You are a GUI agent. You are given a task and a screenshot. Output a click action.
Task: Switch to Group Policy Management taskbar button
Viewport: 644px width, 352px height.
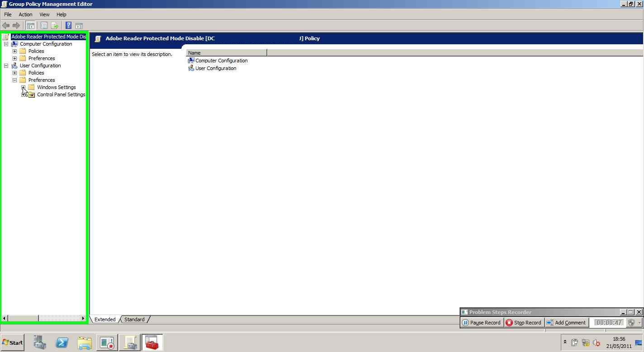[x=130, y=343]
